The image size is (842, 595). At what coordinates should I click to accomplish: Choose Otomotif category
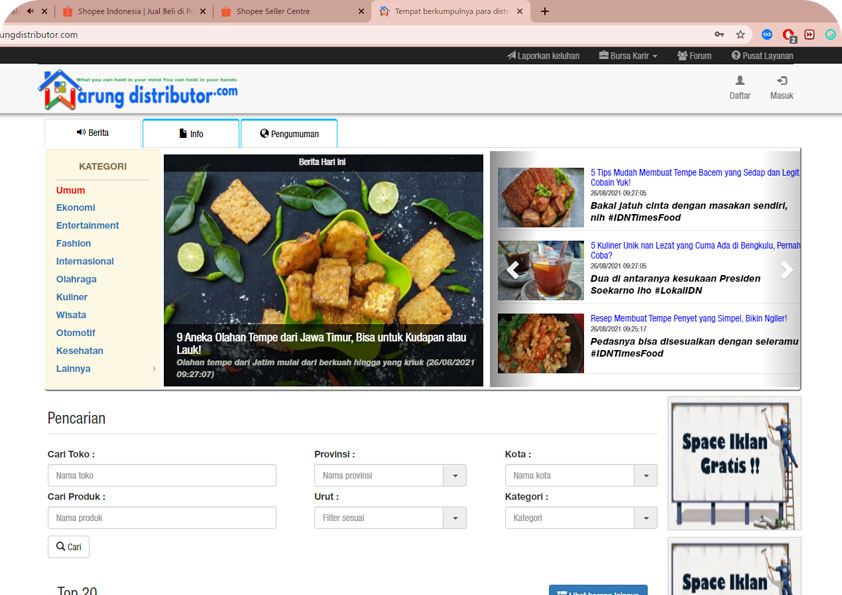[76, 333]
